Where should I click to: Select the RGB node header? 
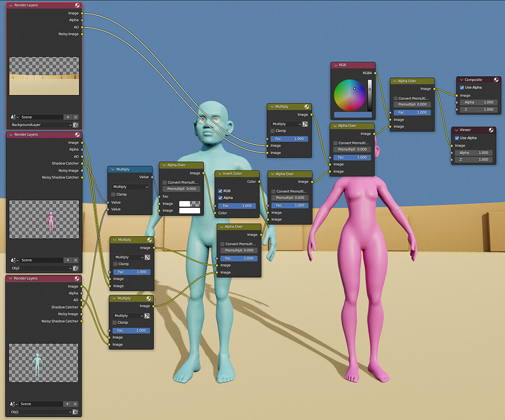[x=353, y=65]
